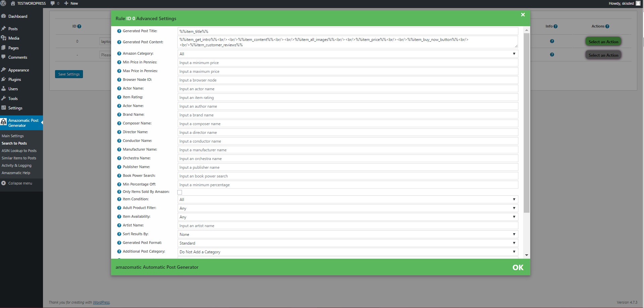Click help icon beside Sort Results By
The height and width of the screenshot is (308, 644).
point(119,234)
